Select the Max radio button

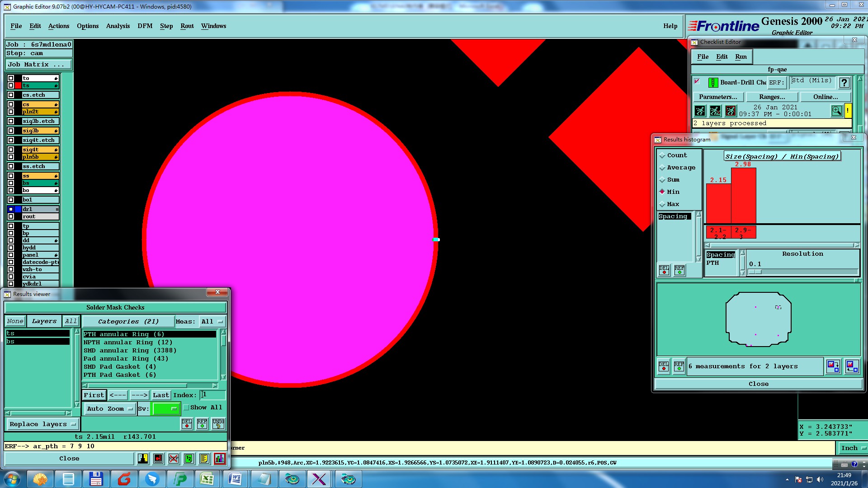click(662, 204)
